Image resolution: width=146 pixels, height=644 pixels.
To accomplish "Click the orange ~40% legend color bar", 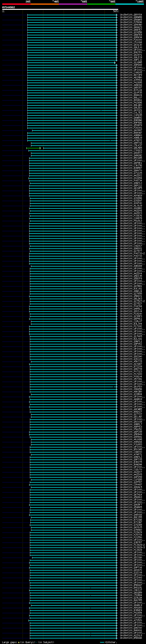I will point(45,4).
